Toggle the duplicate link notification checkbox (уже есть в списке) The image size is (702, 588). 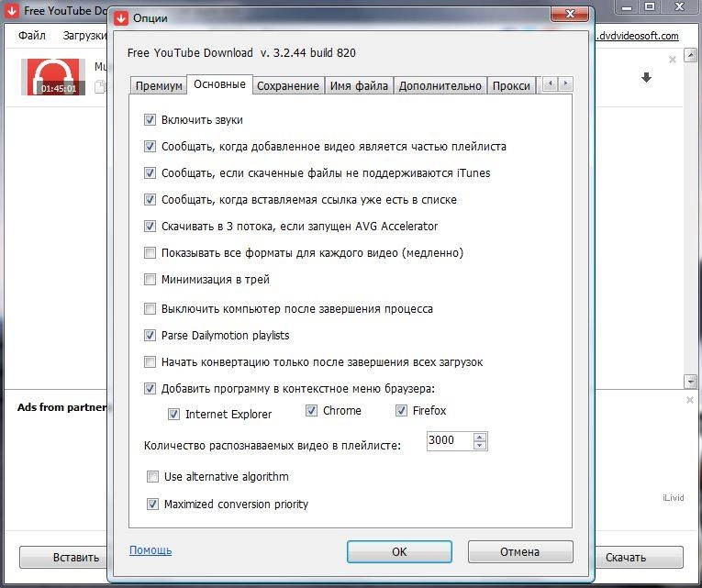(150, 199)
